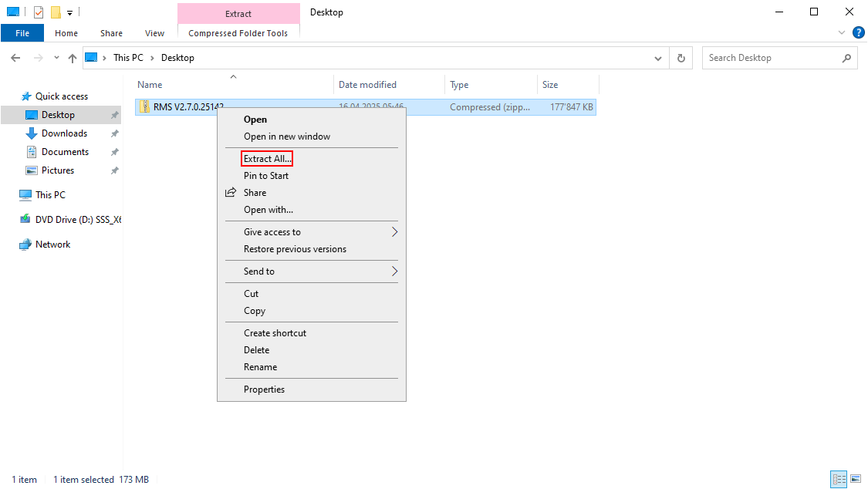
Task: Click the pin icon next to Pictures
Action: (115, 170)
